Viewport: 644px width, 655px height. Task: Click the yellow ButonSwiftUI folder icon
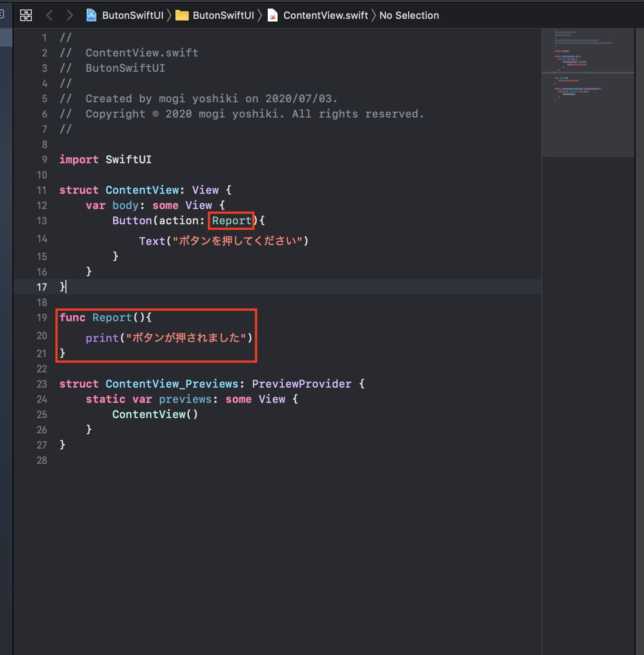[182, 16]
